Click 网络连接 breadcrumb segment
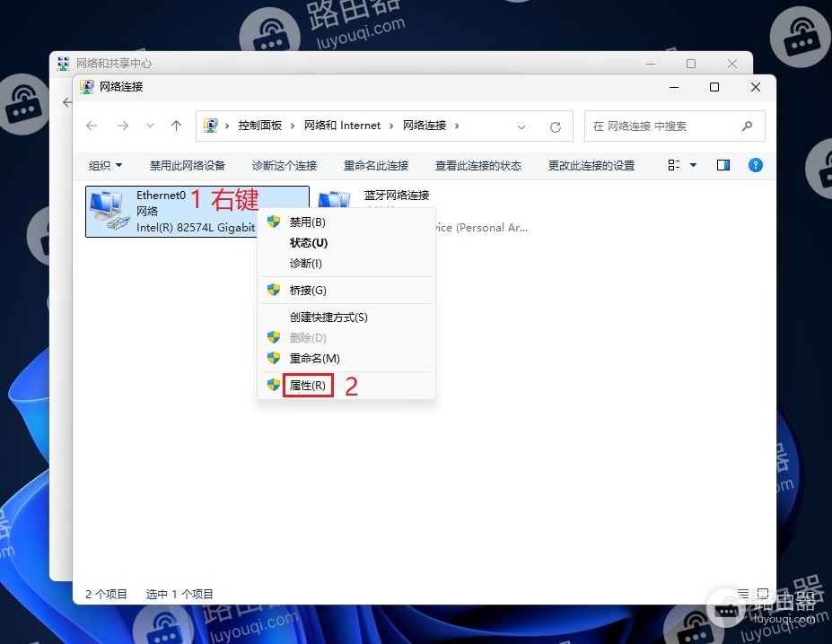This screenshot has width=832, height=644. [x=424, y=126]
